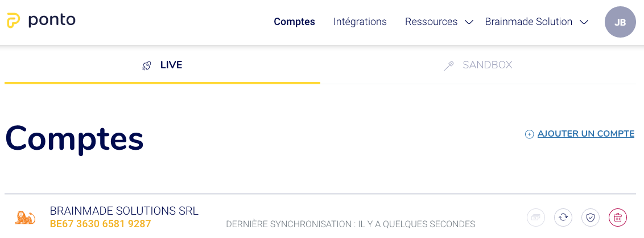Viewport: 644px width, 238px height.
Task: Delete the account with the red trash icon
Action: pyautogui.click(x=618, y=217)
